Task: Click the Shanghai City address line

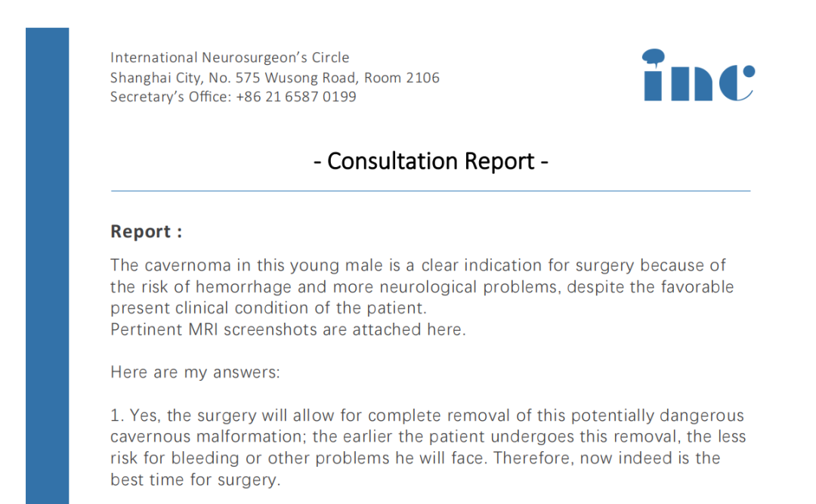Action: 274,77
